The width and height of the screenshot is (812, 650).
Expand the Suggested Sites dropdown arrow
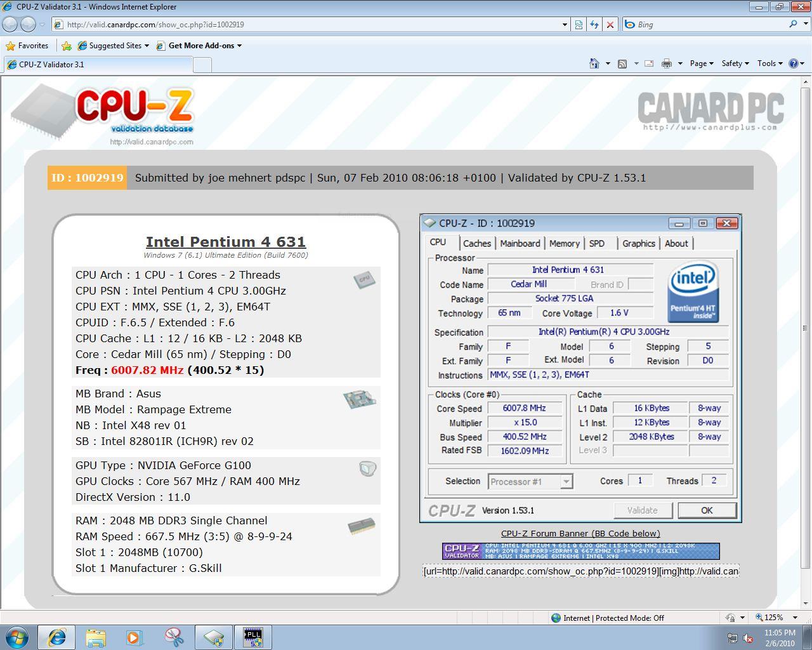pyautogui.click(x=147, y=46)
